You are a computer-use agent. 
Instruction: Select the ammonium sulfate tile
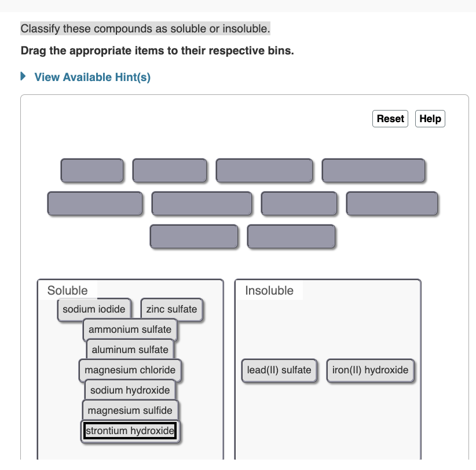pyautogui.click(x=130, y=329)
